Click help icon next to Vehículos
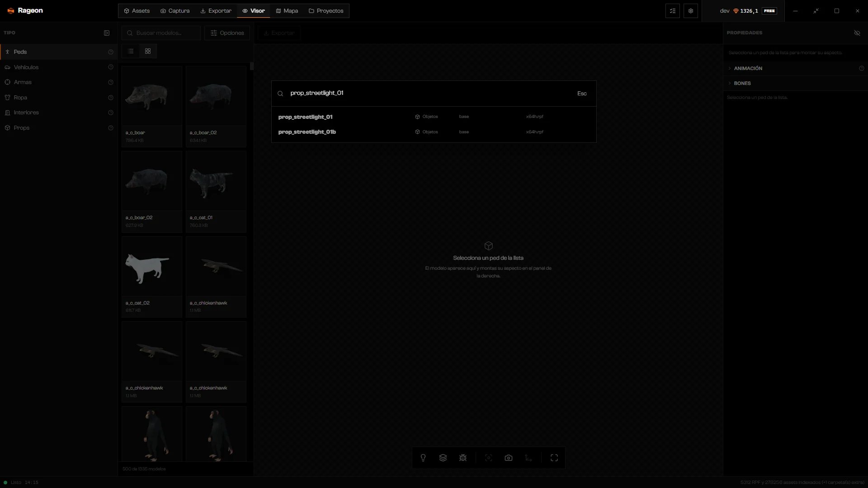This screenshot has height=488, width=868. [111, 67]
